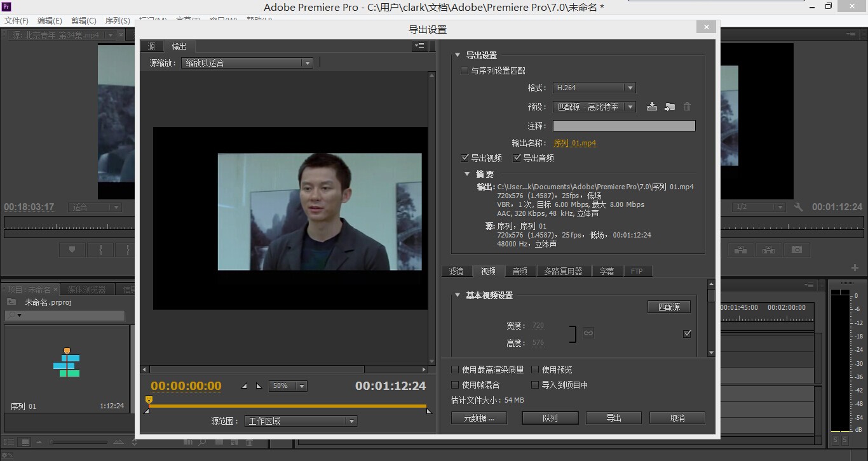This screenshot has height=461, width=868.
Task: Collapse the 基本视频设置 section
Action: pos(458,295)
